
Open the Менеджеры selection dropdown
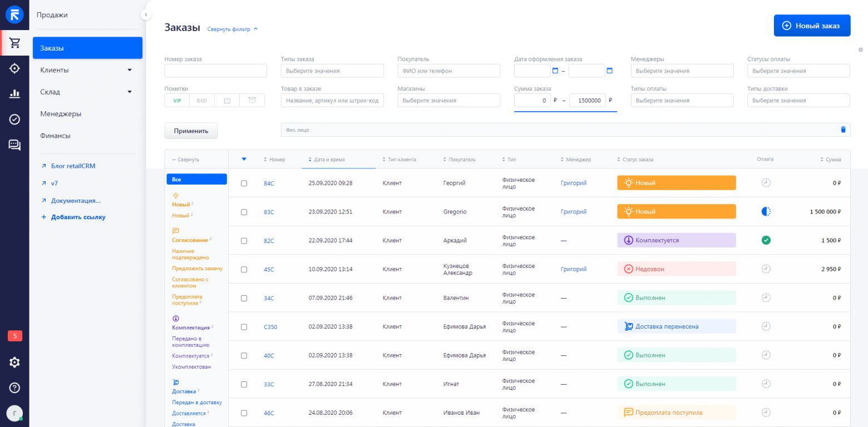(x=682, y=71)
